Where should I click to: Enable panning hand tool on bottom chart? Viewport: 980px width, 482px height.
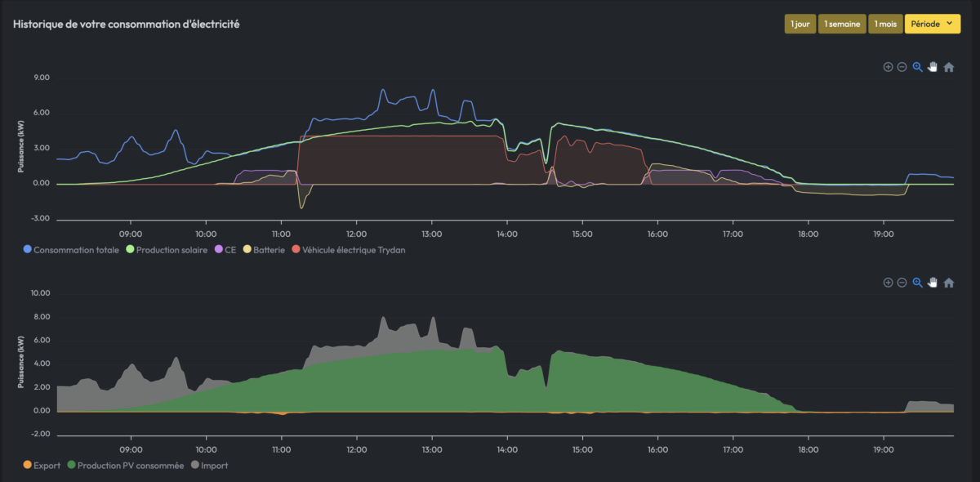(x=933, y=283)
